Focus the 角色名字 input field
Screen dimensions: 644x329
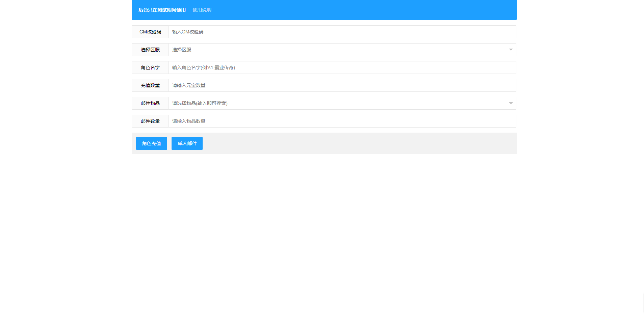(x=342, y=67)
